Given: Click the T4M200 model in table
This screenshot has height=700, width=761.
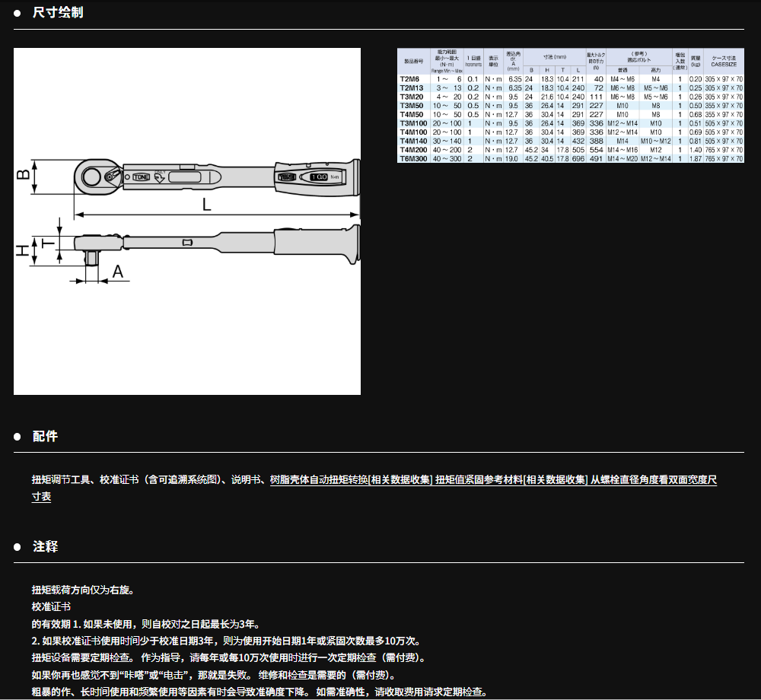Looking at the screenshot, I should 414,150.
